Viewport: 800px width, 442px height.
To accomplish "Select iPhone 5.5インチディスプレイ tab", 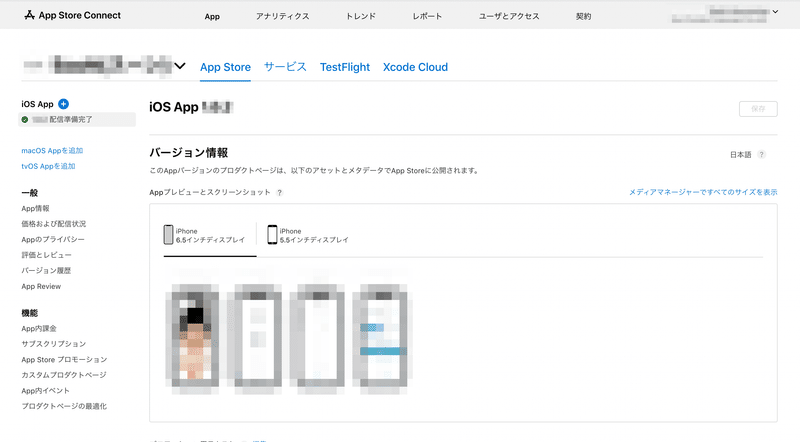I will click(308, 235).
